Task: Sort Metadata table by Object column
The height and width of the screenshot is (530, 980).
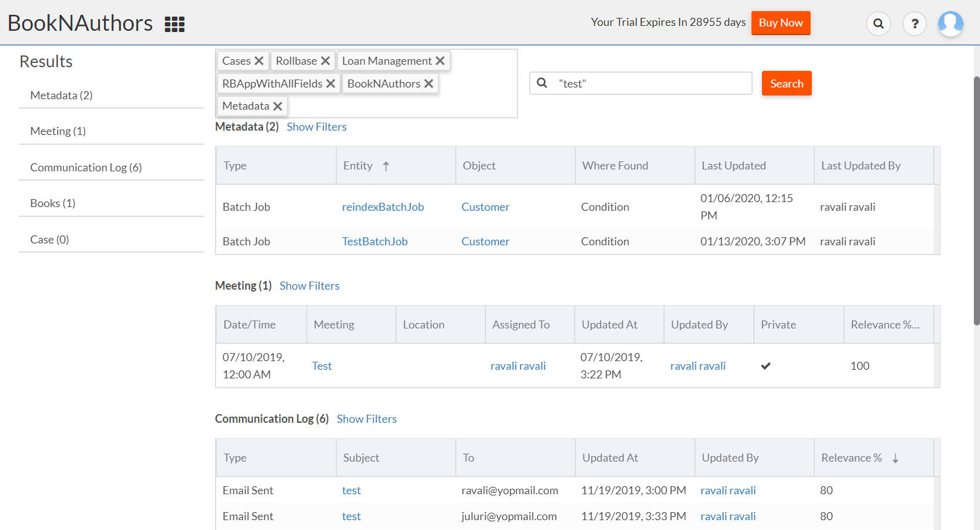Action: click(x=516, y=166)
